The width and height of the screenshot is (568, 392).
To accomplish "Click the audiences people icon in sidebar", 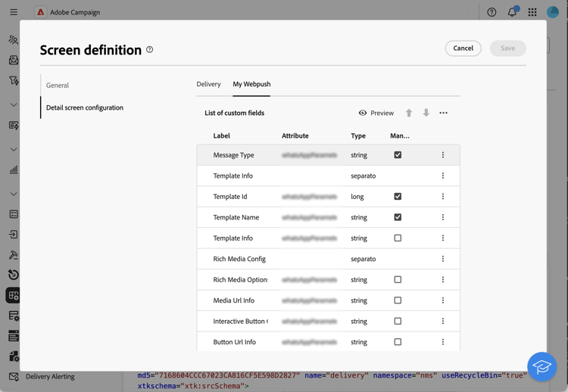I will click(x=14, y=40).
